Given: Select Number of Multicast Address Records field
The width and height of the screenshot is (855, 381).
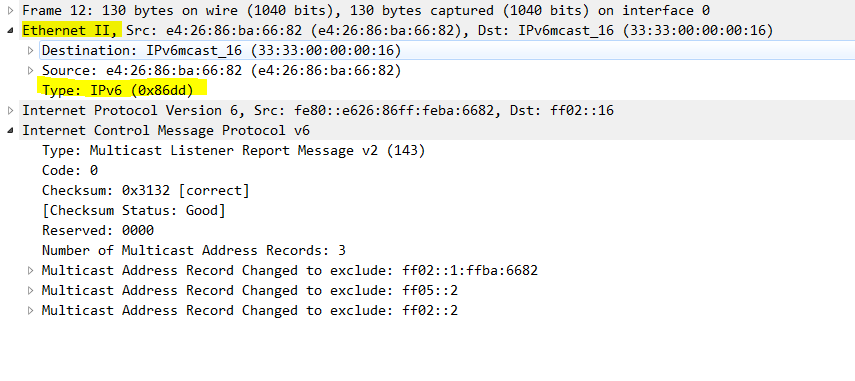Looking at the screenshot, I should (x=194, y=251).
